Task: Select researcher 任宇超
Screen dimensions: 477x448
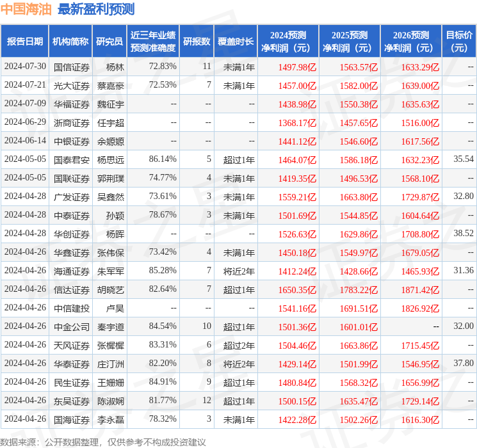Action: (x=111, y=123)
